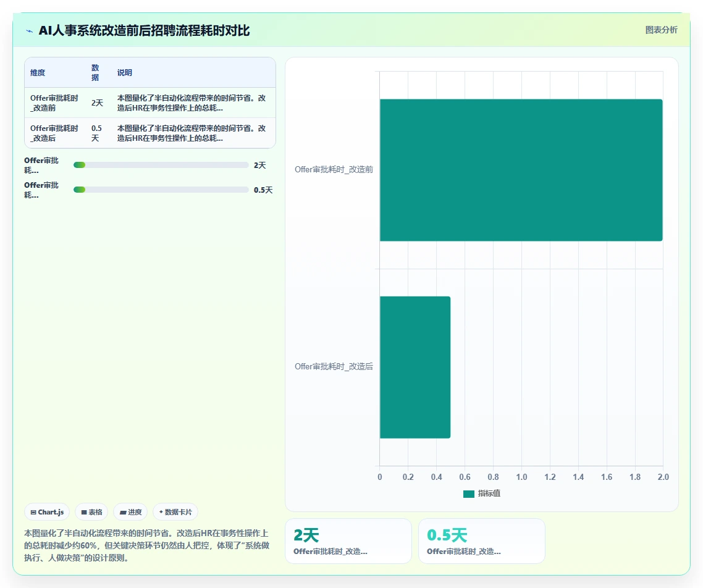The image size is (703, 588).
Task: Click Y-axis label Offer审批耗时_改造后
Action: coord(334,367)
